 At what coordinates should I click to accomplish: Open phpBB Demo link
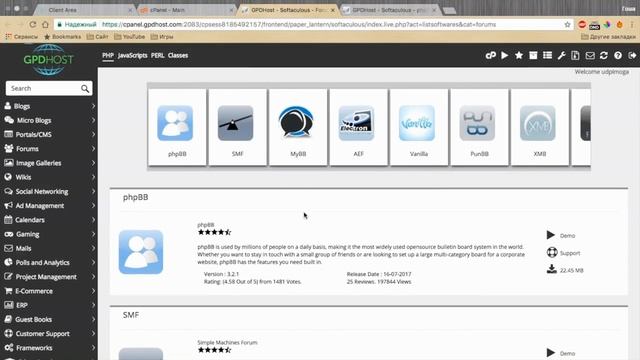567,236
